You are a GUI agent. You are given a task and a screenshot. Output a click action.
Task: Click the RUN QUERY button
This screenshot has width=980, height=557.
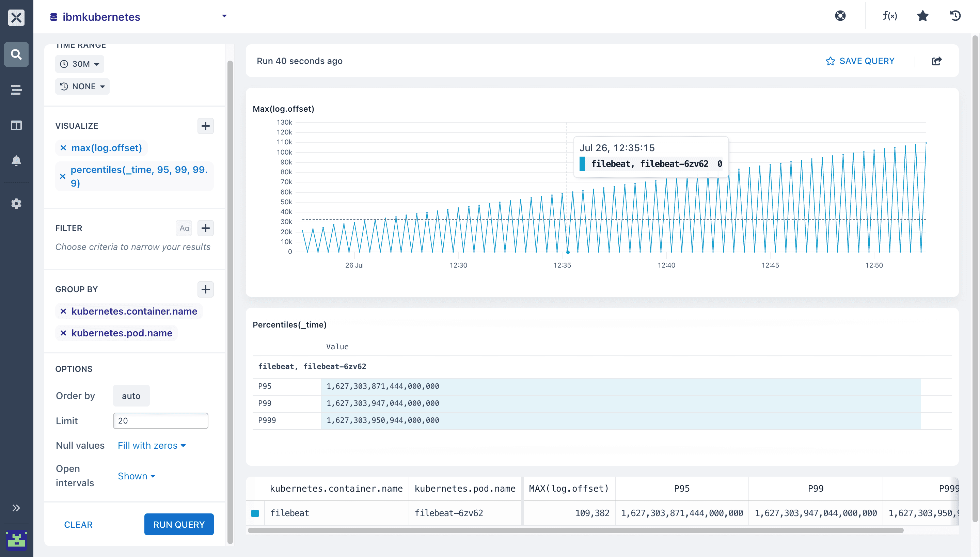coord(179,524)
